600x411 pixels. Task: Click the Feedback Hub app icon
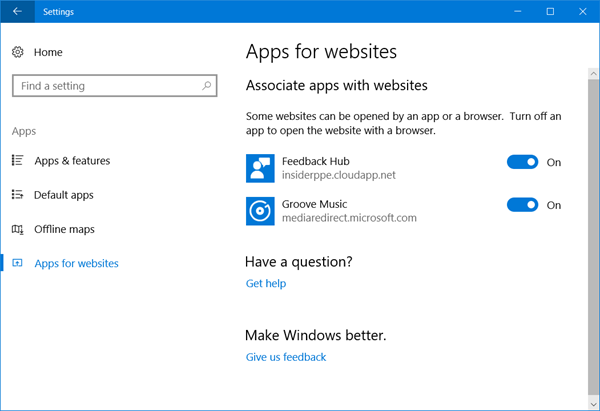tap(260, 168)
